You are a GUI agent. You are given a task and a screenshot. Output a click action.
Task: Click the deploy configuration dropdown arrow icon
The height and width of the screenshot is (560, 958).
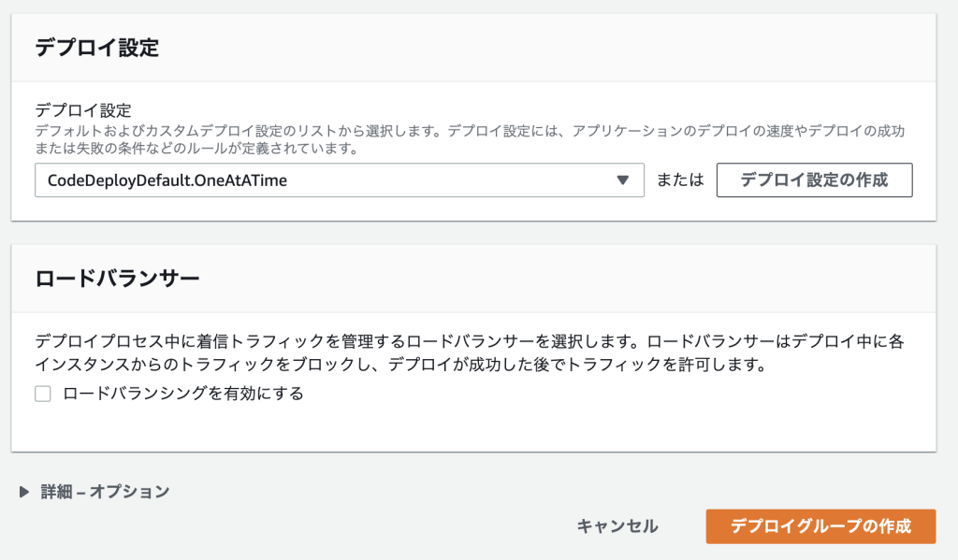pyautogui.click(x=624, y=181)
